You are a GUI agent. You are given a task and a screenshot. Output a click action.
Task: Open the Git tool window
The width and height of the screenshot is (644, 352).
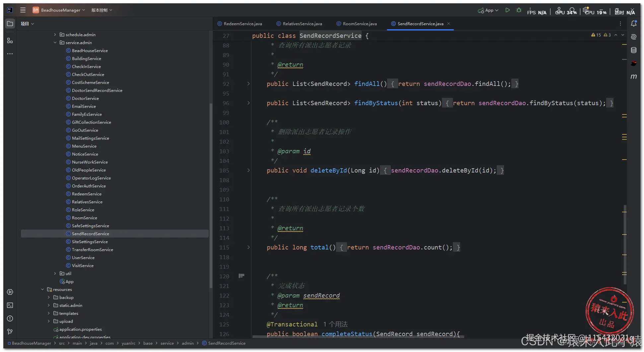coord(10,332)
